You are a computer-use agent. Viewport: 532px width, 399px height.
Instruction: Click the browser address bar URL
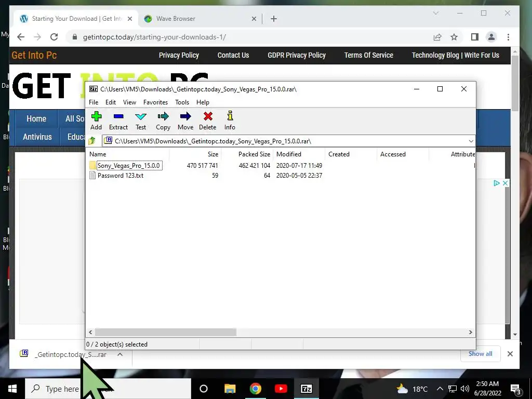pyautogui.click(x=154, y=37)
